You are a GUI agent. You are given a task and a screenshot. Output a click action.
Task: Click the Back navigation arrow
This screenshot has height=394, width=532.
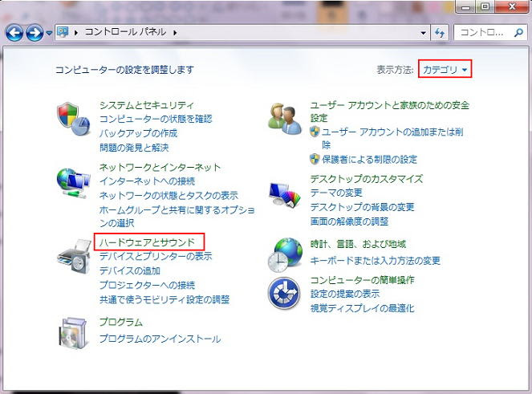14,33
